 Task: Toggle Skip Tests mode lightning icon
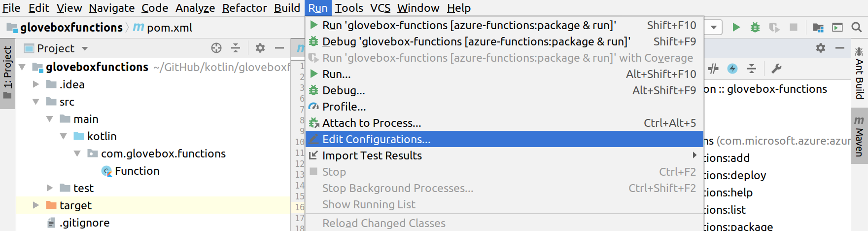[732, 69]
